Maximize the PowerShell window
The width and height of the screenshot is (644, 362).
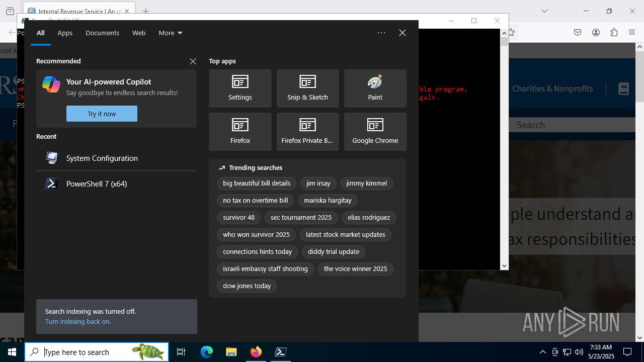[473, 21]
